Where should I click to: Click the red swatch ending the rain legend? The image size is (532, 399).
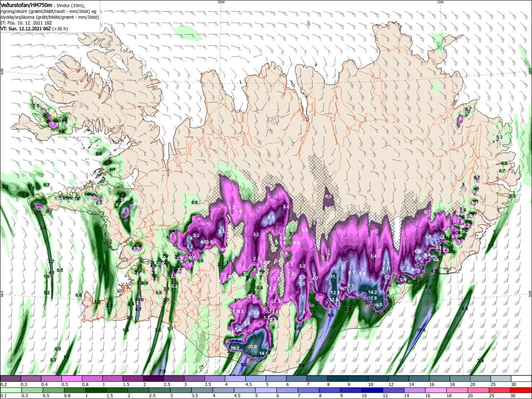[521, 390]
